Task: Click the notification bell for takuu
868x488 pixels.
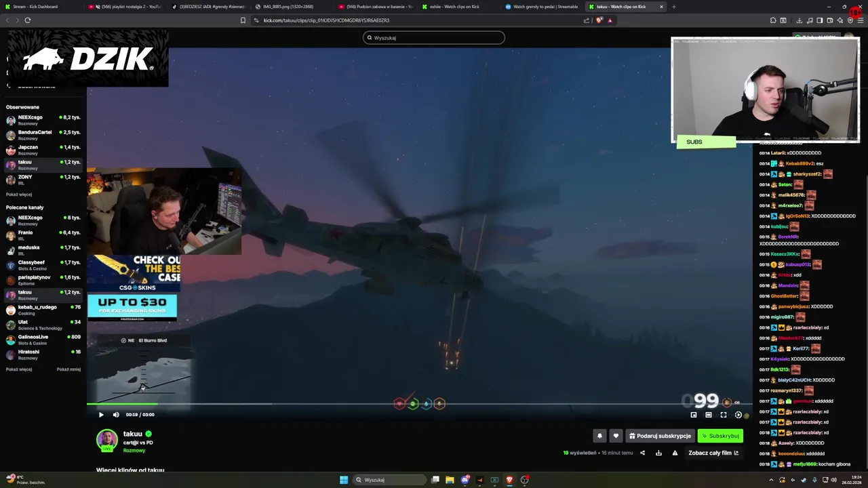Action: coord(599,436)
